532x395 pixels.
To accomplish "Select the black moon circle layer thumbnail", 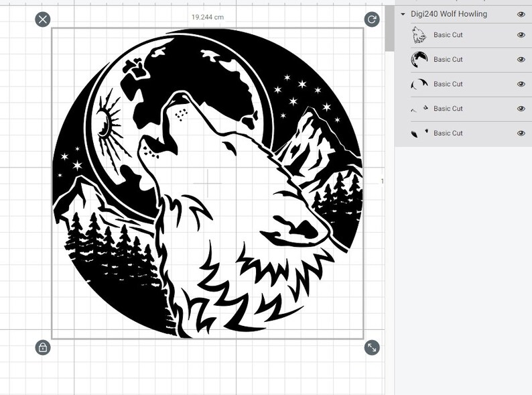I will click(x=419, y=60).
